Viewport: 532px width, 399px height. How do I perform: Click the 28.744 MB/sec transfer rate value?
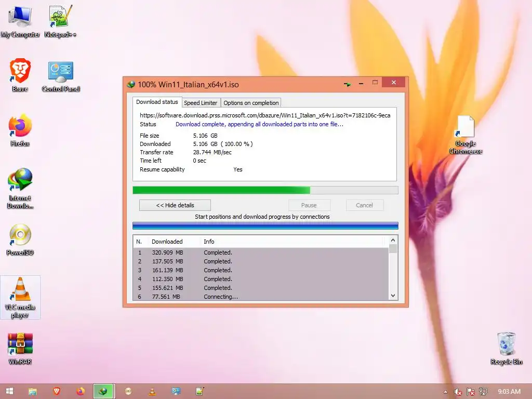point(212,152)
